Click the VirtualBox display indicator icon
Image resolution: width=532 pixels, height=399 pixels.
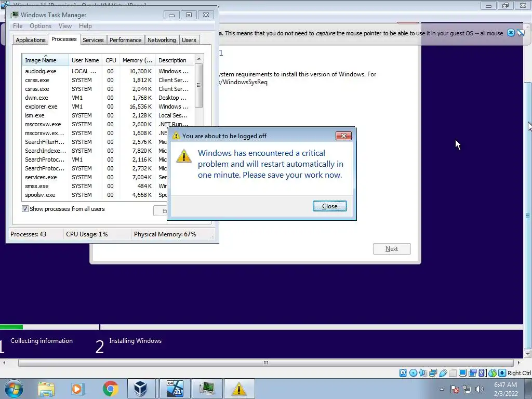462,373
